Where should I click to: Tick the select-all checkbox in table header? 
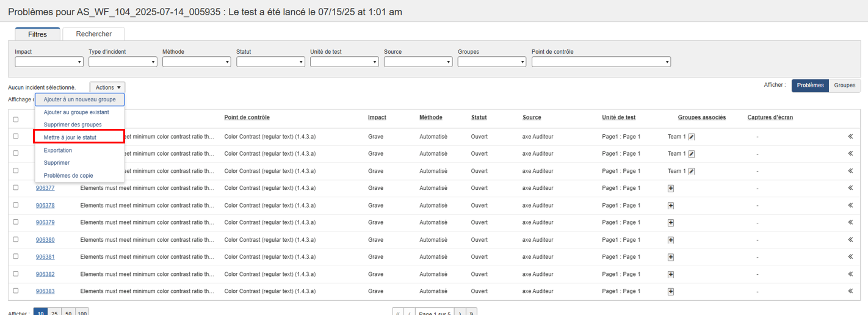[16, 120]
